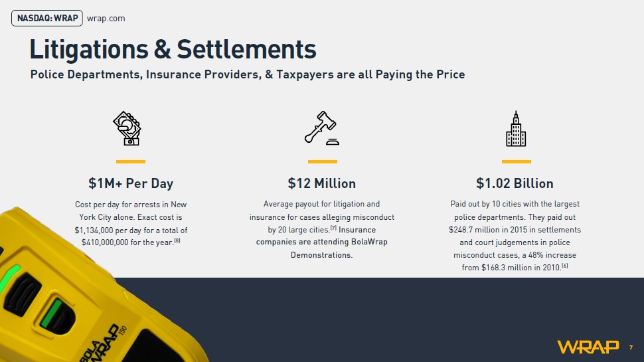Image resolution: width=644 pixels, height=362 pixels.
Task: Open the wrap.com link
Action: click(106, 19)
